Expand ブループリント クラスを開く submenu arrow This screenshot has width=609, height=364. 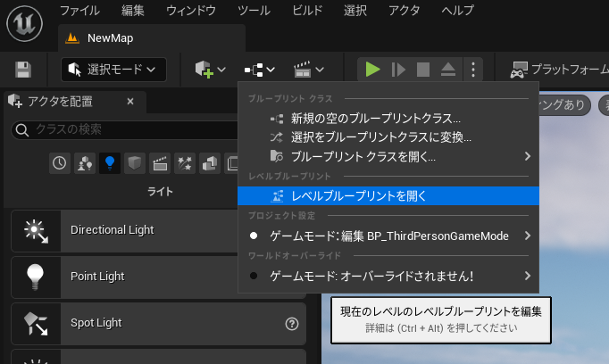click(x=527, y=156)
